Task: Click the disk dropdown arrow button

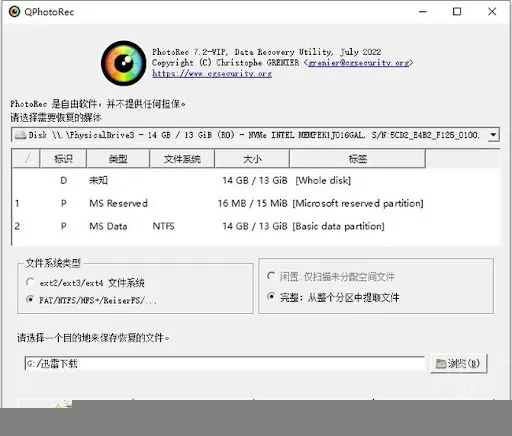Action: click(x=493, y=135)
